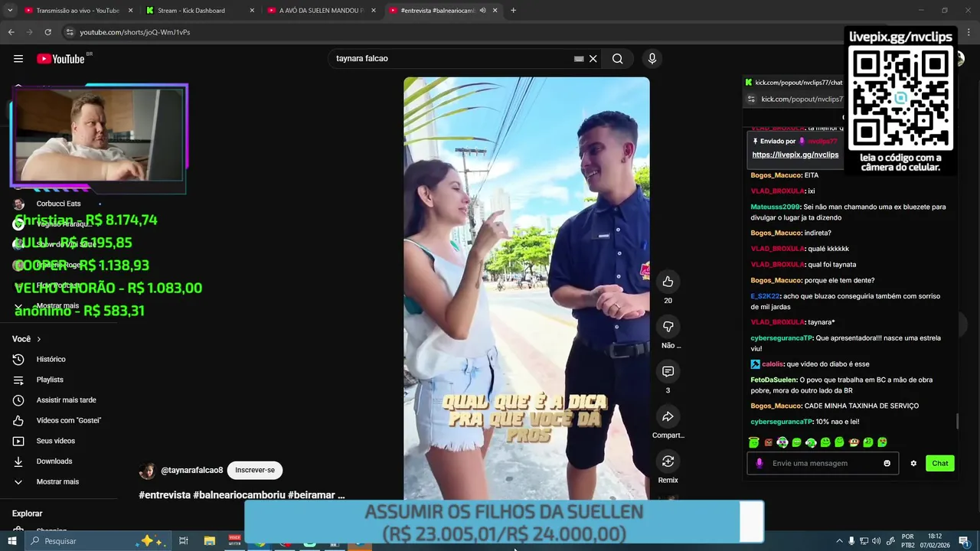Open Downloads in the sidebar

tap(54, 461)
